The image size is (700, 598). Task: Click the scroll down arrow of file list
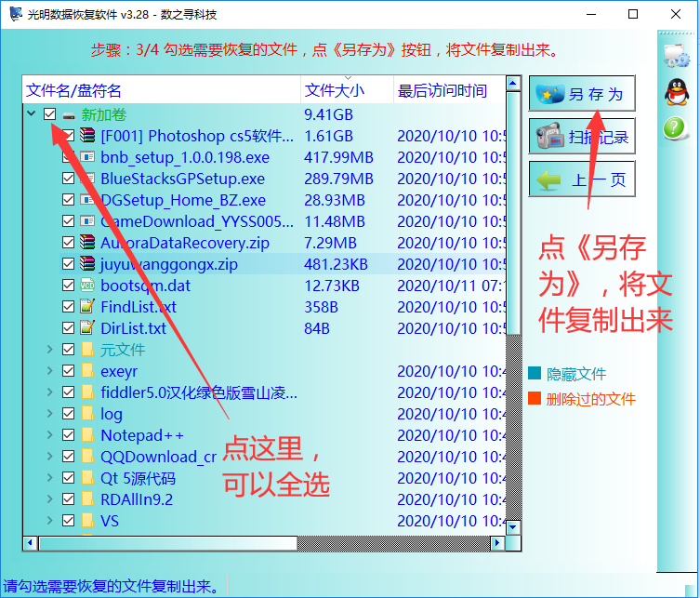pyautogui.click(x=513, y=527)
